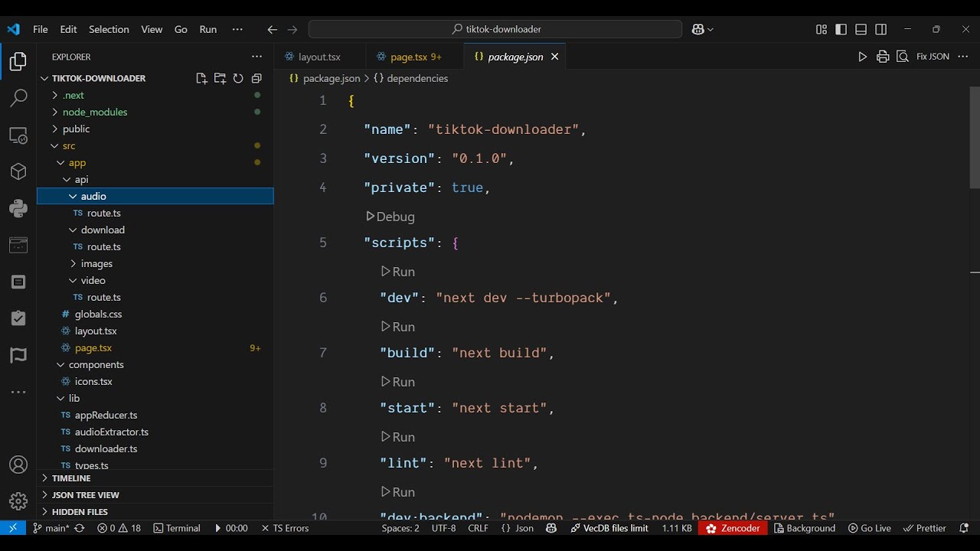Click the Customize Layout icon
Image resolution: width=980 pixels, height=551 pixels.
(822, 29)
